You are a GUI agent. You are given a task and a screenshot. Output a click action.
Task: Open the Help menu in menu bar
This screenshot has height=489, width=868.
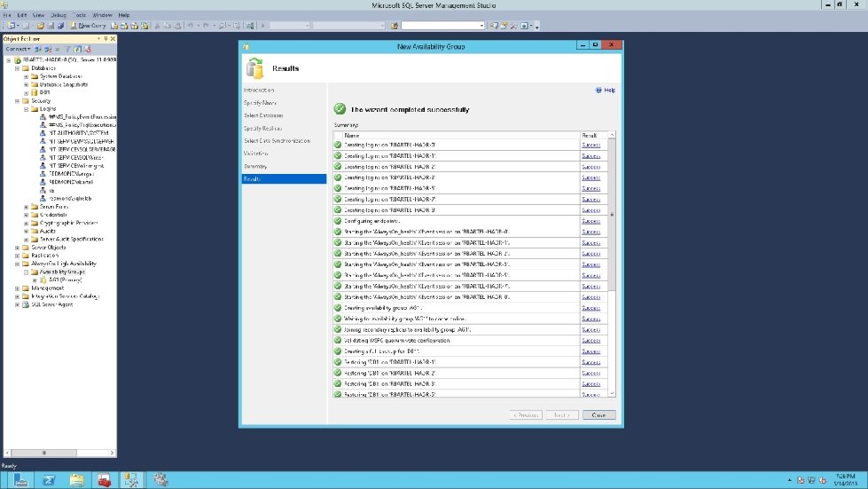(124, 15)
